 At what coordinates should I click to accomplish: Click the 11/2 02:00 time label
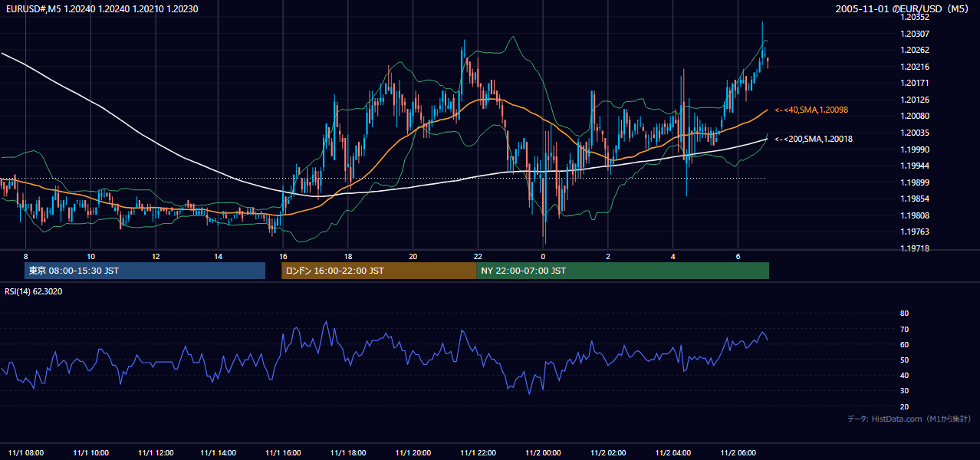point(607,452)
